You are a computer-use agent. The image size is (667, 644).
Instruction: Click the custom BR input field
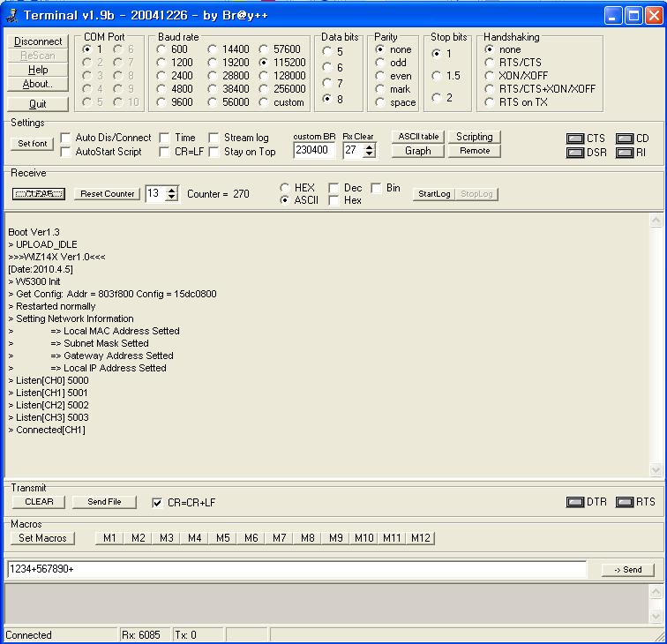coord(314,150)
